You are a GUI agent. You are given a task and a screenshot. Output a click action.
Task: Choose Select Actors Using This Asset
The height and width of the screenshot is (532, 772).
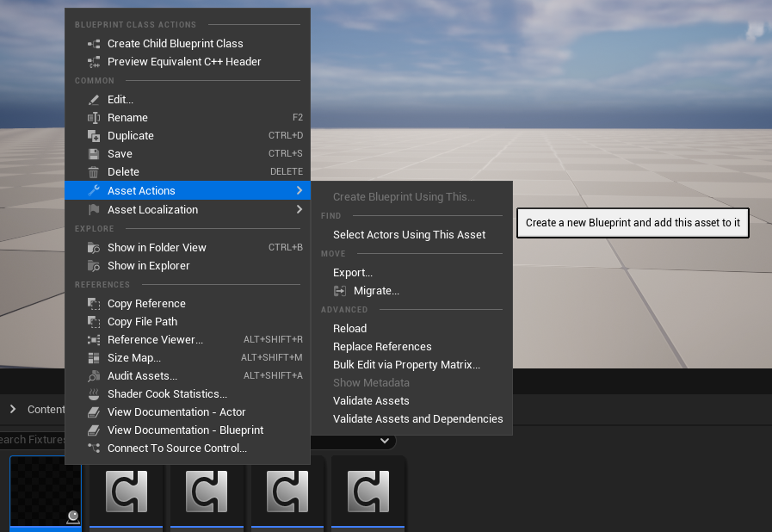click(409, 235)
